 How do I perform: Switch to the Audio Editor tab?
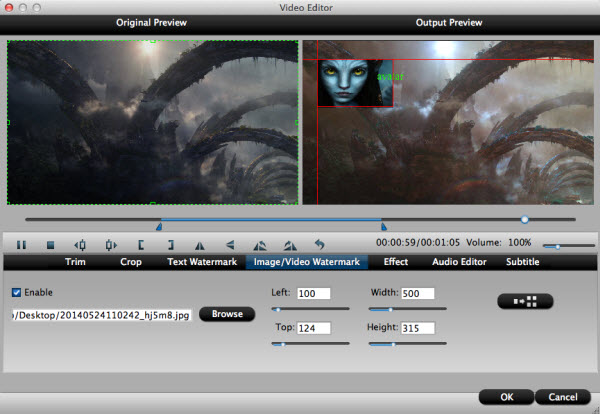point(459,262)
